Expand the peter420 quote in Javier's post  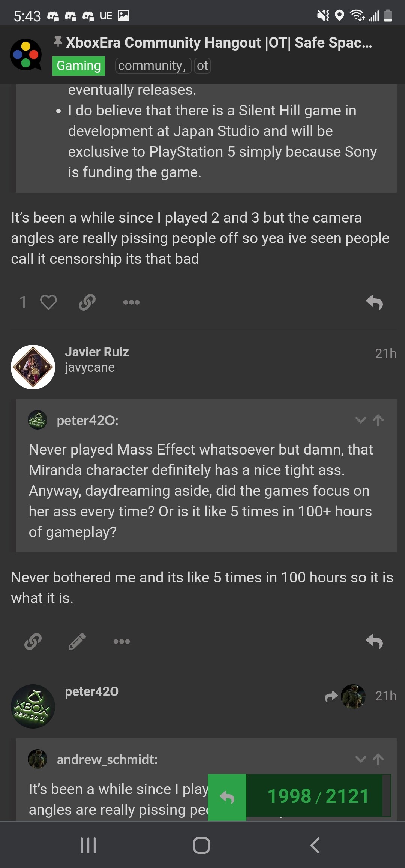pyautogui.click(x=361, y=420)
